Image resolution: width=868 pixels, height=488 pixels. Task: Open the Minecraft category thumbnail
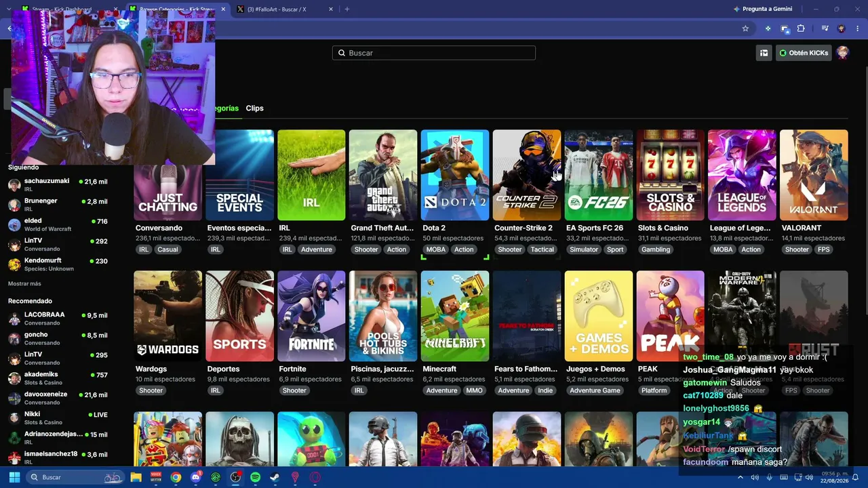pos(455,316)
